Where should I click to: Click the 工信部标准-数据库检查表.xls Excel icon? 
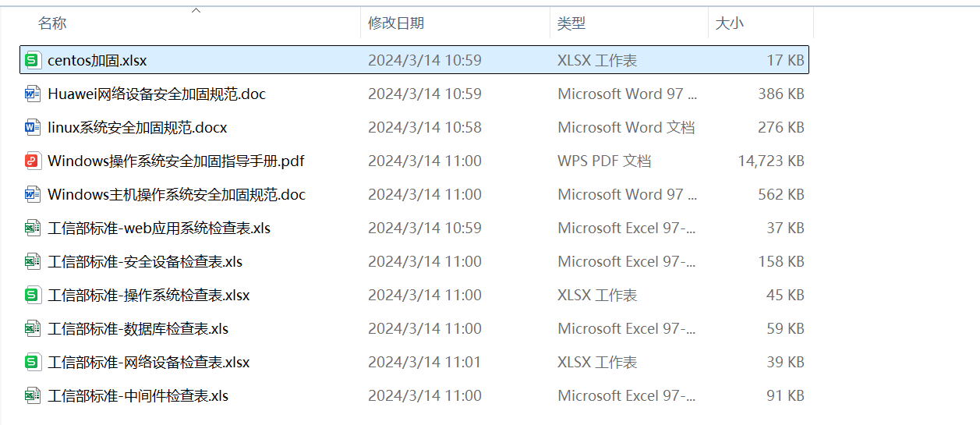32,328
